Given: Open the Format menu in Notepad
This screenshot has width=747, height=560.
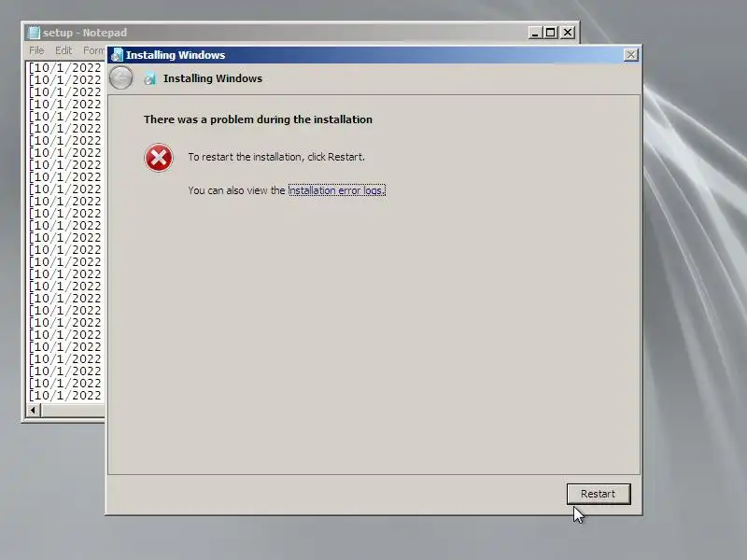Looking at the screenshot, I should point(94,50).
